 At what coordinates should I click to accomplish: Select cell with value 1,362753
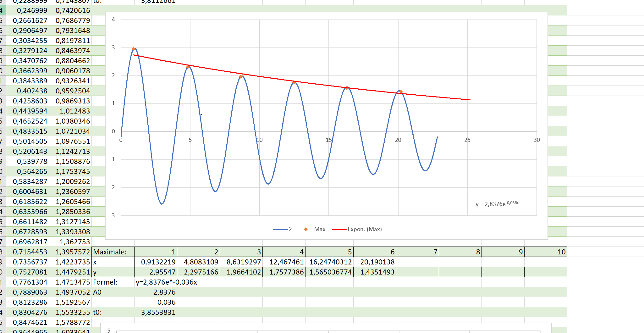point(70,242)
